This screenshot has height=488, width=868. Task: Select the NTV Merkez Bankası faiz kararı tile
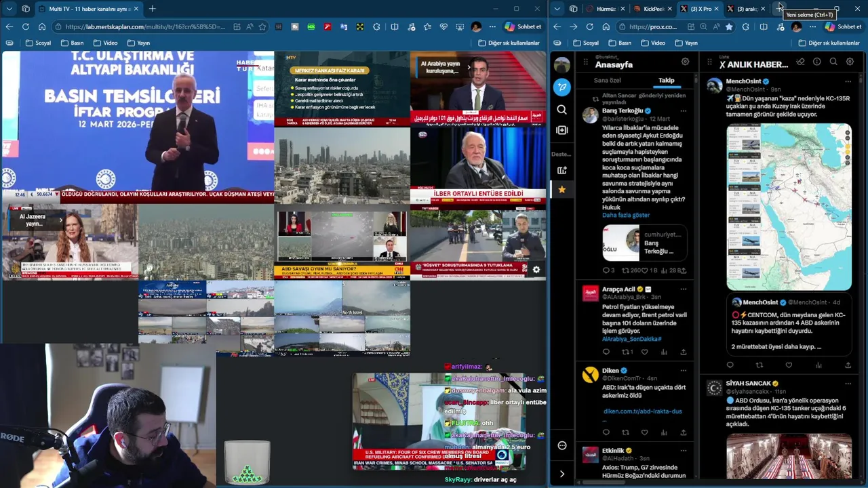tap(342, 89)
